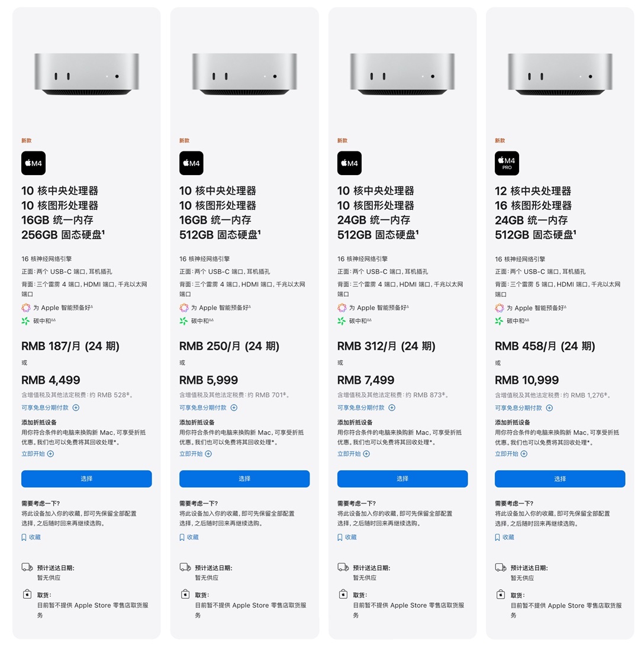Image resolution: width=644 pixels, height=646 pixels.
Task: Select the M4 Pro Mac mini with 选择 button
Action: pos(560,479)
